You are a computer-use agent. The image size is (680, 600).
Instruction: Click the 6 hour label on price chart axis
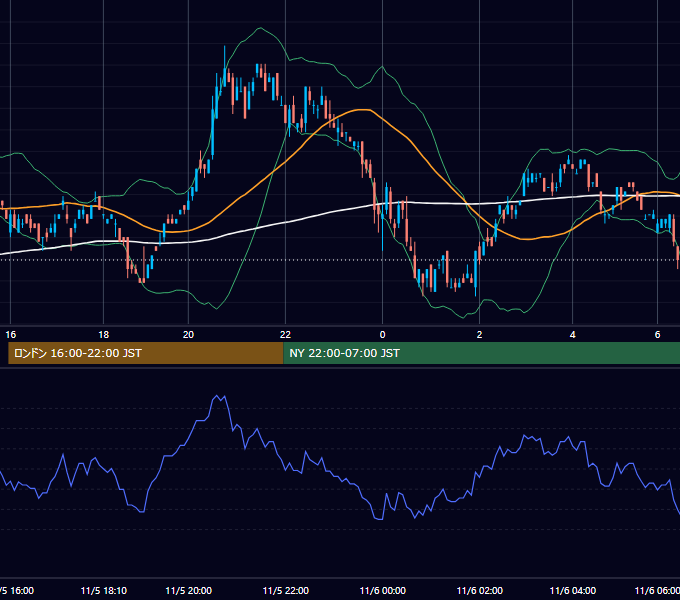coord(657,335)
